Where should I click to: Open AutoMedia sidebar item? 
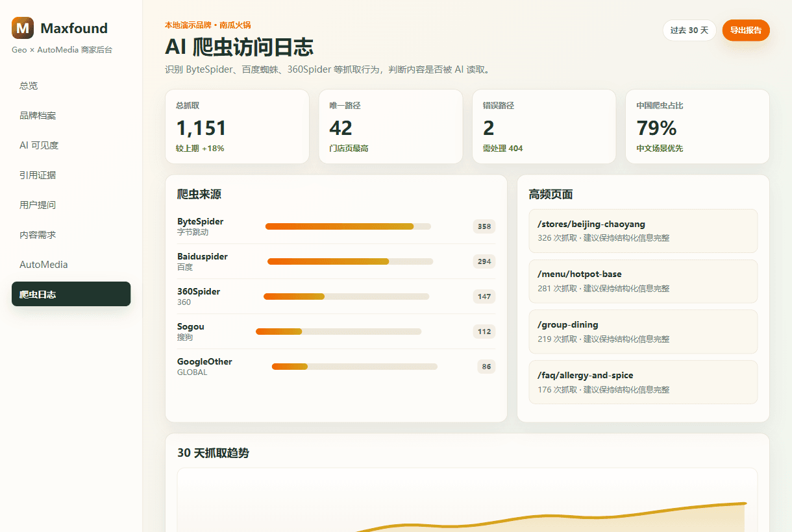(71, 265)
